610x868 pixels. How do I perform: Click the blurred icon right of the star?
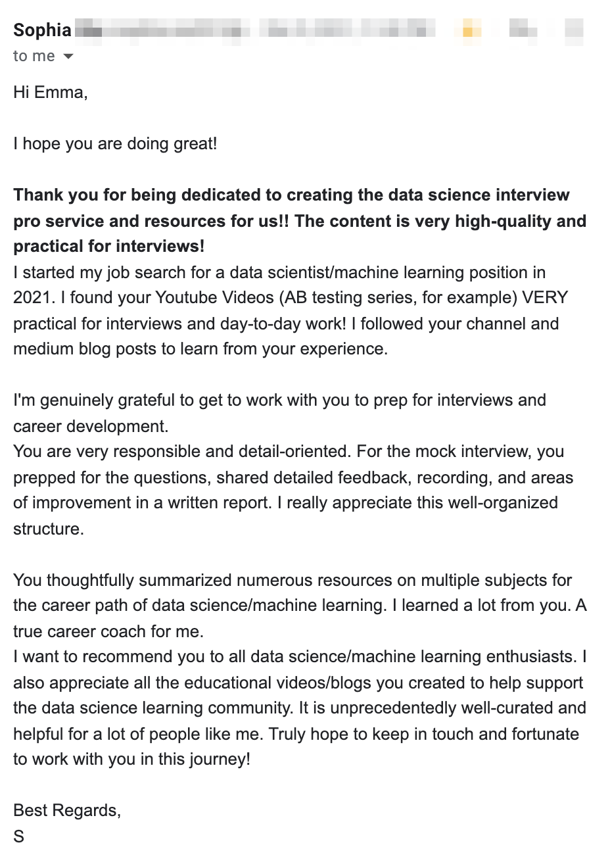[x=523, y=30]
